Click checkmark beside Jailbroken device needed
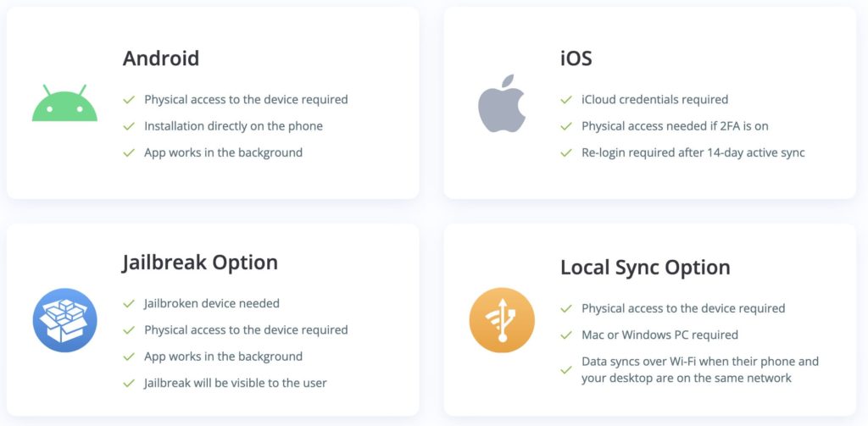Screen dimensions: 868x426 pyautogui.click(x=129, y=304)
